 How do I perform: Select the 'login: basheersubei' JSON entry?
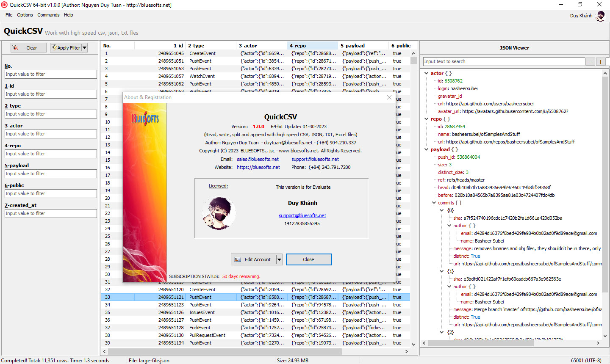click(x=457, y=88)
